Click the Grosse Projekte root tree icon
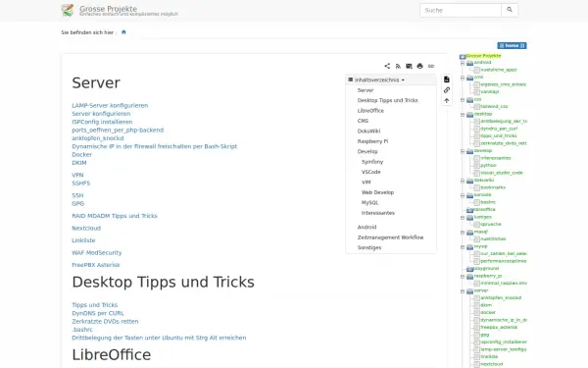Image resolution: width=588 pixels, height=368 pixels. point(463,56)
